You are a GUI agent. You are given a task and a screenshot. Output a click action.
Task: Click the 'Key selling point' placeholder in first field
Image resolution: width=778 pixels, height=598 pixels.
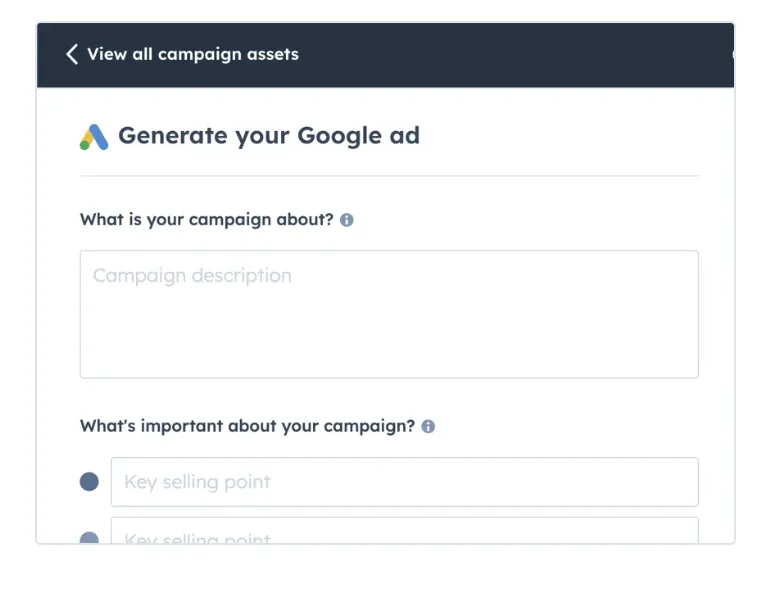pos(197,482)
